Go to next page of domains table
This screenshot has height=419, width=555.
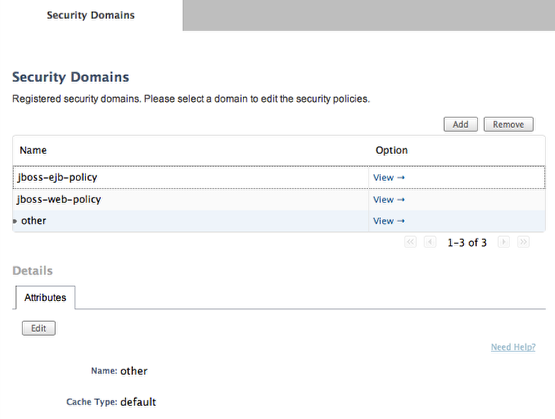(x=504, y=242)
